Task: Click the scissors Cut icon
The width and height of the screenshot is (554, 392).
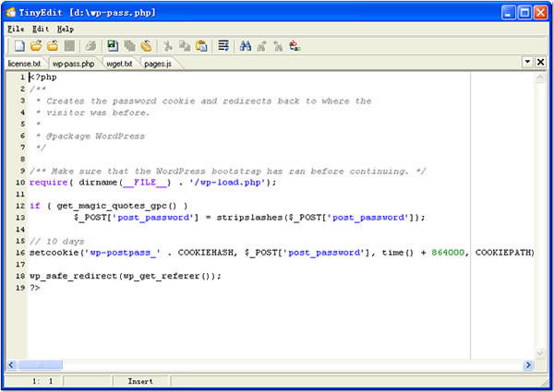Action: tap(168, 45)
